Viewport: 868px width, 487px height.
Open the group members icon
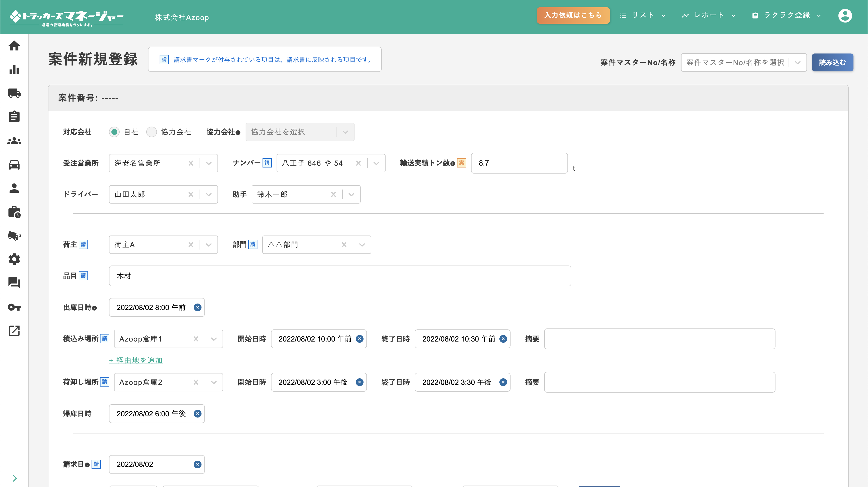[14, 141]
